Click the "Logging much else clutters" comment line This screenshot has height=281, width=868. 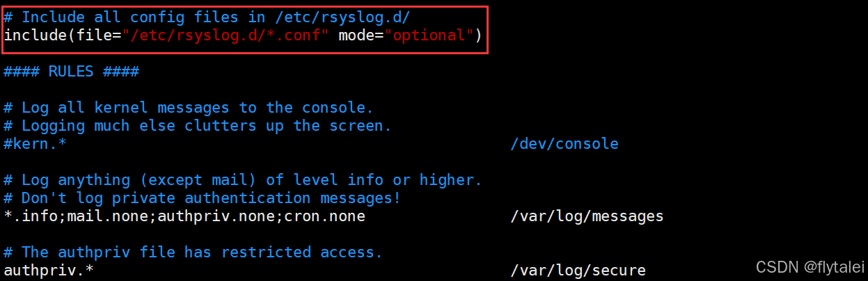click(198, 125)
